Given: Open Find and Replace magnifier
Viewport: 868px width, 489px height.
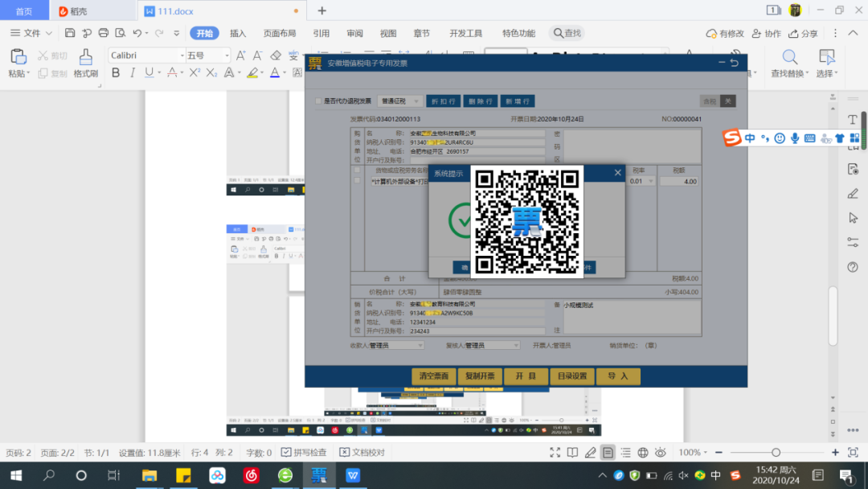Looking at the screenshot, I should [790, 57].
